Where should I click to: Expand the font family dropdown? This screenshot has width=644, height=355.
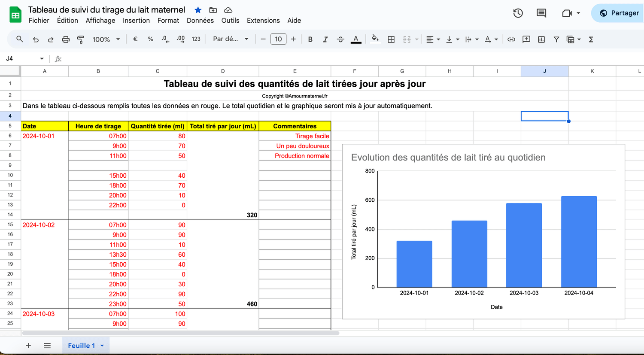[x=231, y=39]
